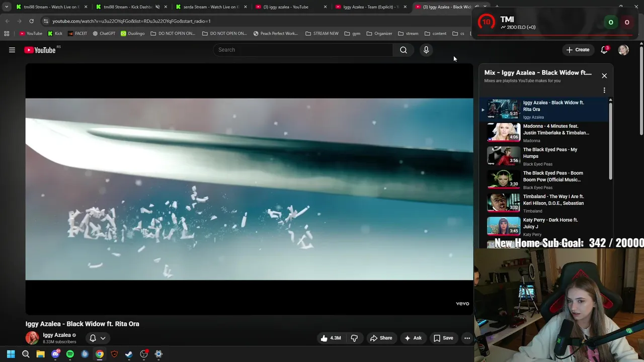Open Iggy Azalea channel name link
The image size is (644, 362).
click(57, 335)
